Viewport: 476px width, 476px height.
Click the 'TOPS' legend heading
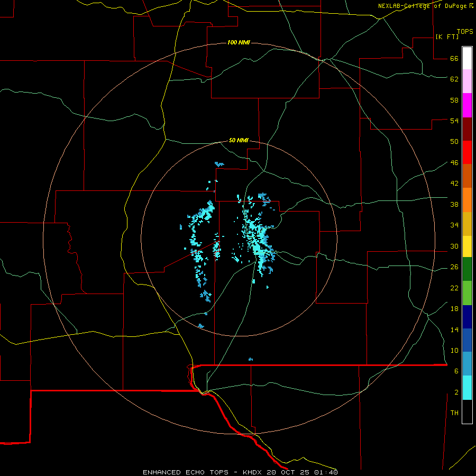pos(465,31)
